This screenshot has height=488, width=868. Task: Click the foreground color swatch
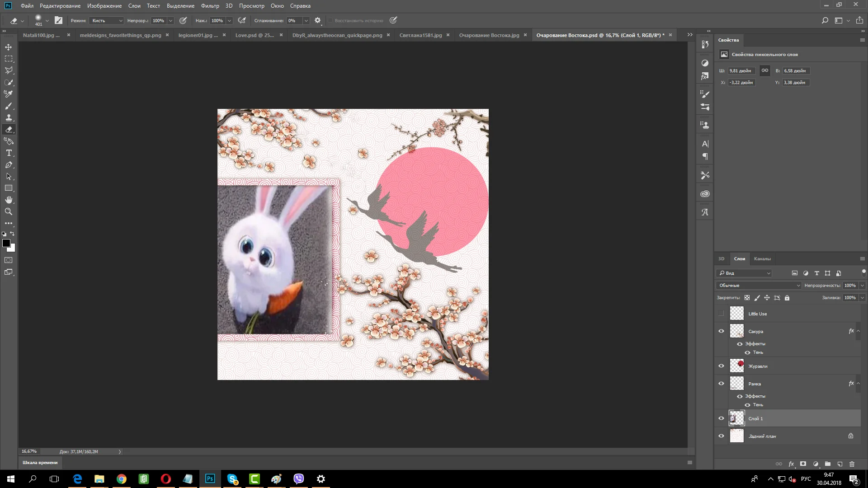(x=6, y=244)
